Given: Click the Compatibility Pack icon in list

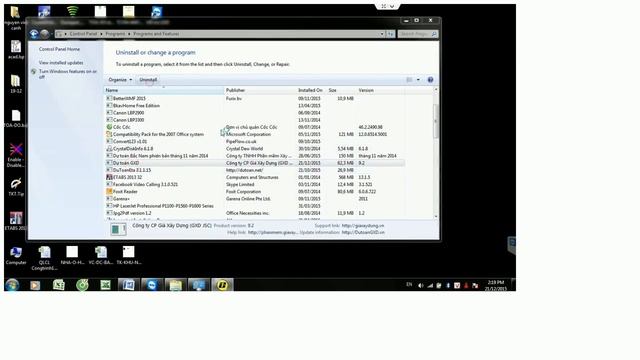Looking at the screenshot, I should tap(109, 134).
